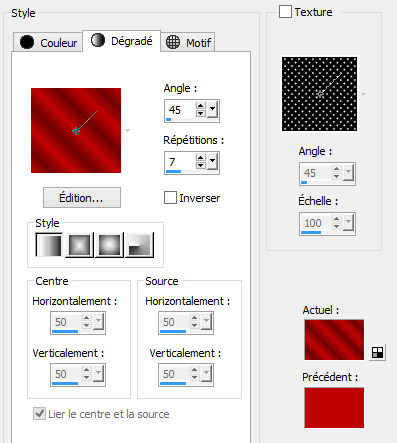Enable the Texture checkbox

[285, 12]
